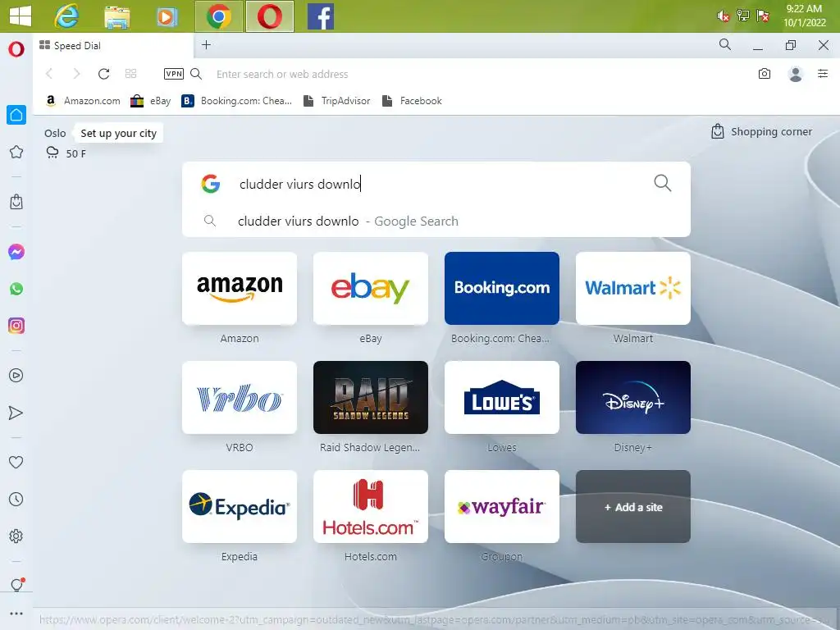Open WhatsApp in the sidebar

(x=16, y=289)
